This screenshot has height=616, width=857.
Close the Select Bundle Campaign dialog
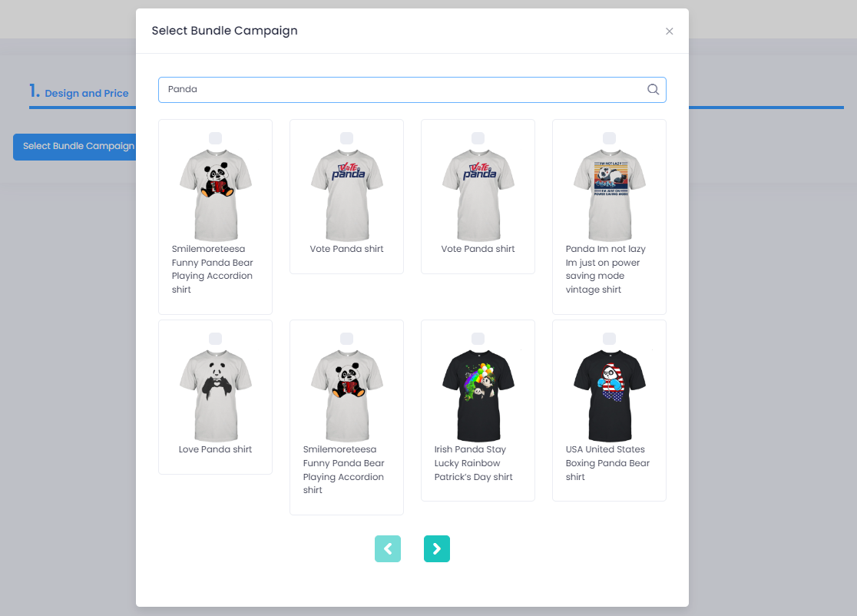click(669, 31)
